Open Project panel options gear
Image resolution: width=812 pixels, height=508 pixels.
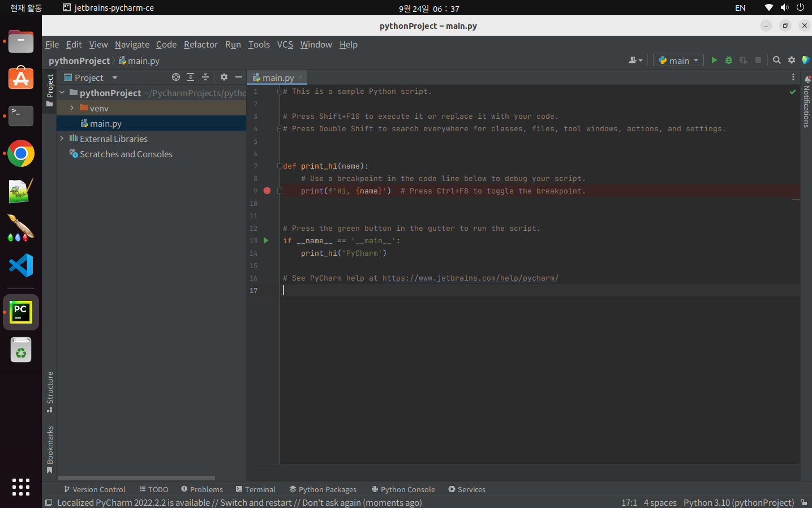coord(224,77)
